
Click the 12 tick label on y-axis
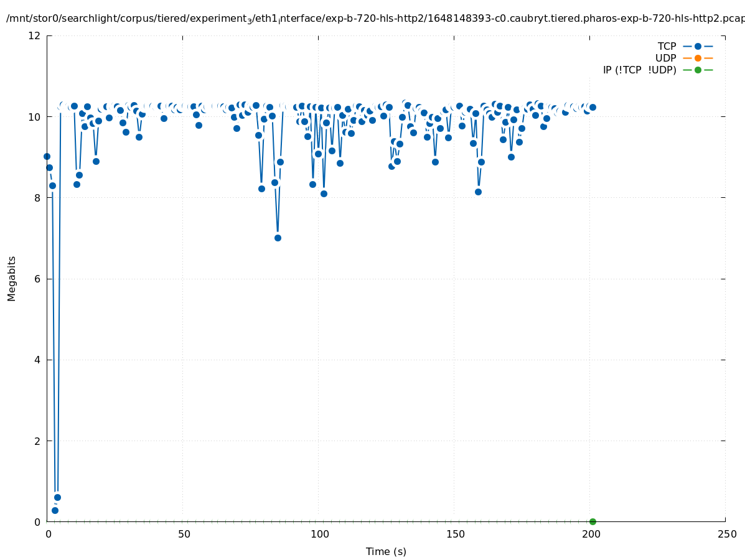coord(35,35)
